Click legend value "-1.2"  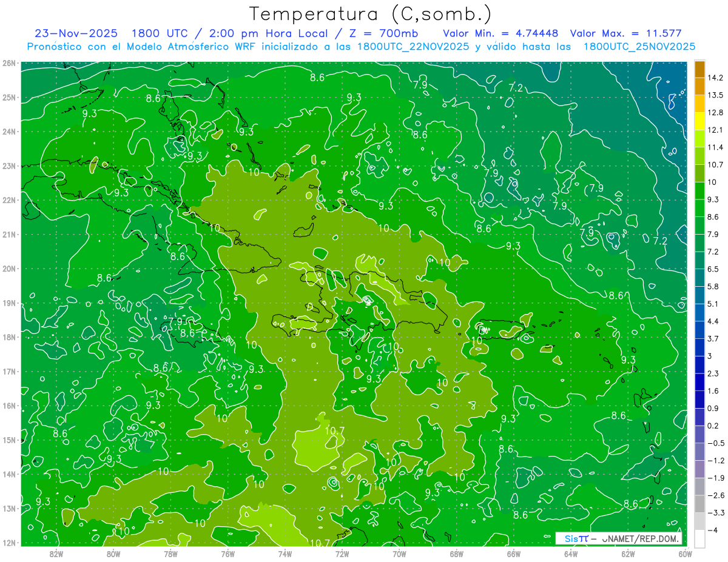[x=715, y=460]
